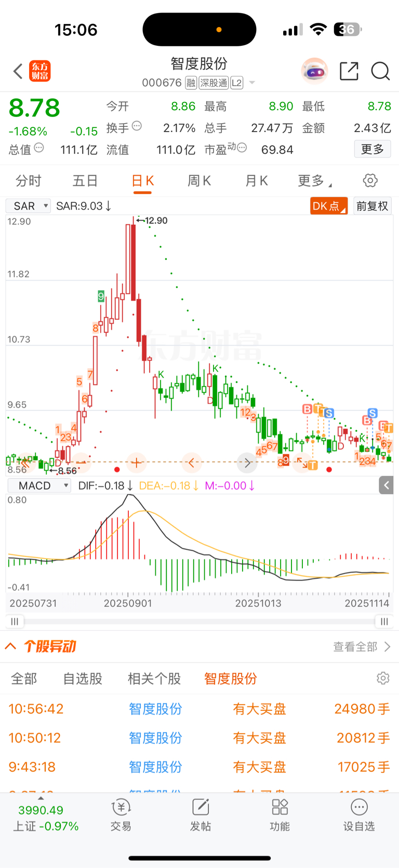Select the 相关个股 alerts tab
Image resolution: width=399 pixels, height=868 pixels.
click(154, 679)
